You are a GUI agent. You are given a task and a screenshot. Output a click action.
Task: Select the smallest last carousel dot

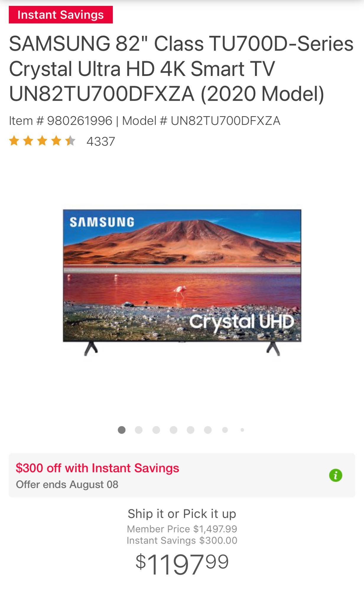242,430
